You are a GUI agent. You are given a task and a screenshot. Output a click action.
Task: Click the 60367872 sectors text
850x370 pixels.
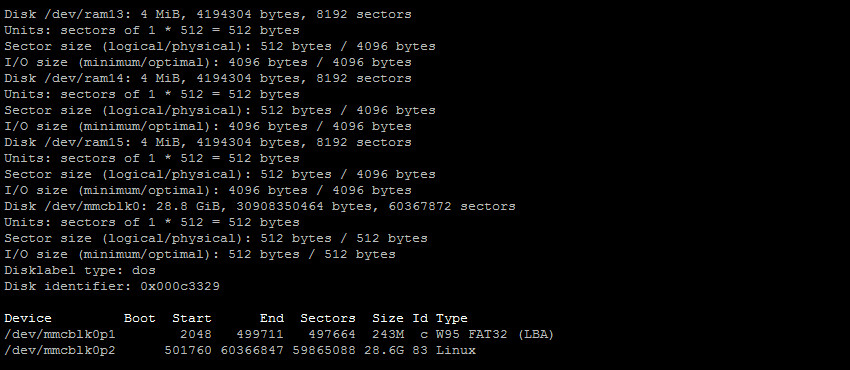tap(452, 206)
